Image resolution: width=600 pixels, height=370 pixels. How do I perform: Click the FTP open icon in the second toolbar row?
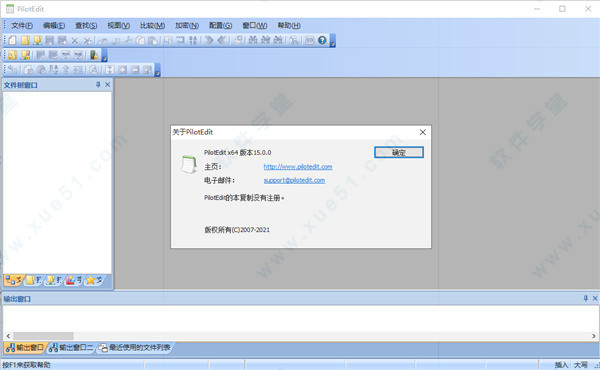pos(25,55)
